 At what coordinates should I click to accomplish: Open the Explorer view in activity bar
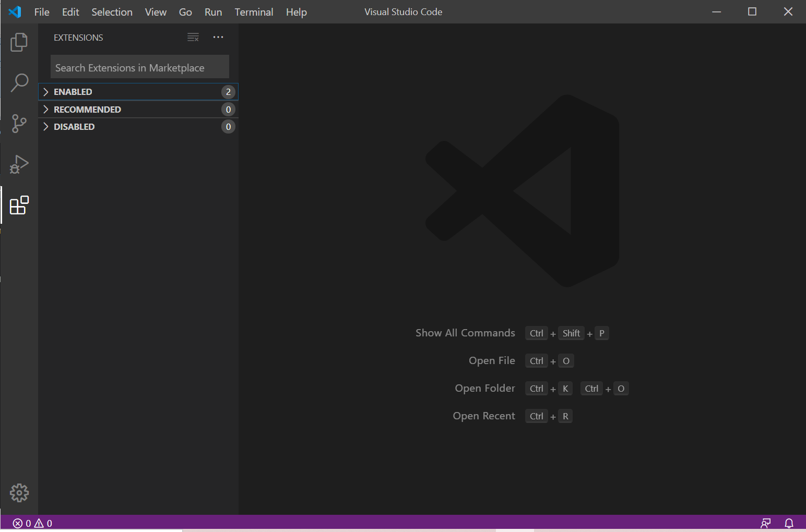(x=19, y=42)
